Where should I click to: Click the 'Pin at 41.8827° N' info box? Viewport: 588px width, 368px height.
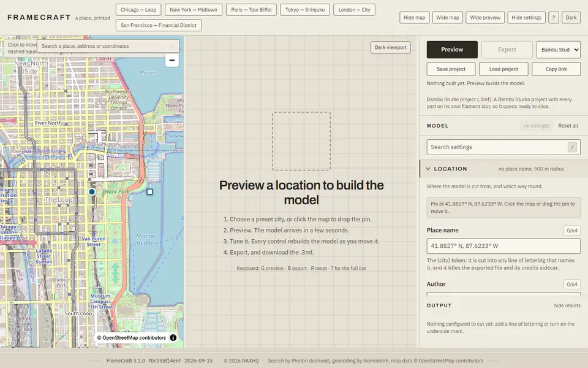(x=503, y=208)
